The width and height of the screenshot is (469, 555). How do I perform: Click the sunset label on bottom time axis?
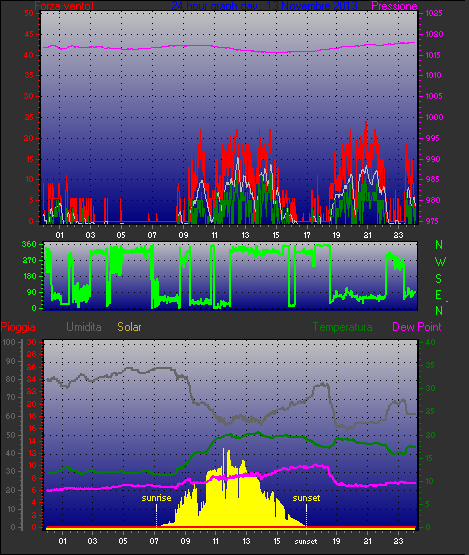(x=306, y=542)
